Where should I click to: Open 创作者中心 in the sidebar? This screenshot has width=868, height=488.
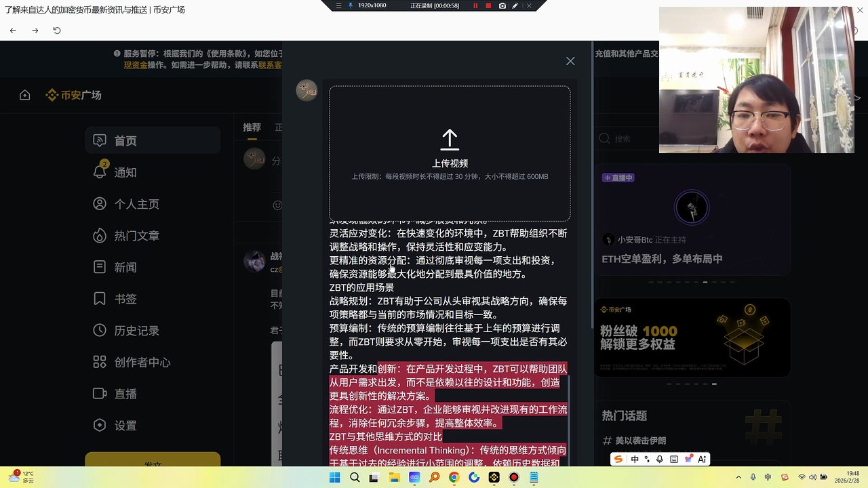coord(153,362)
